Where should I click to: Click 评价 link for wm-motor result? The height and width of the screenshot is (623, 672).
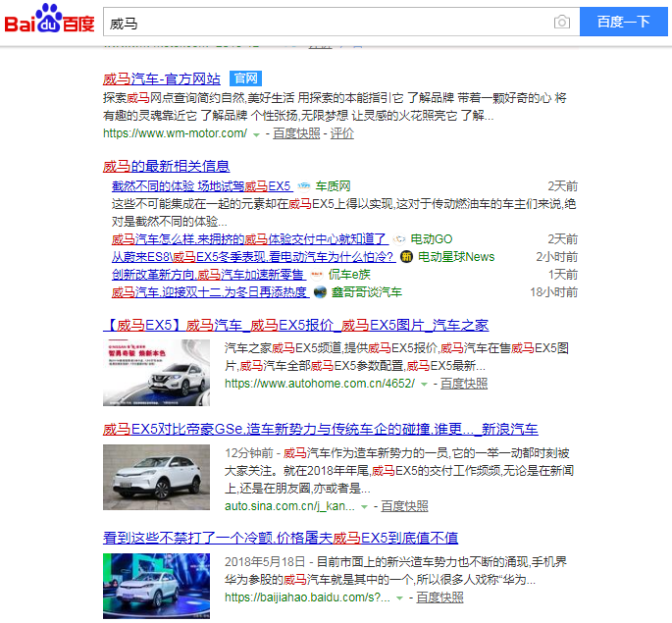(341, 133)
